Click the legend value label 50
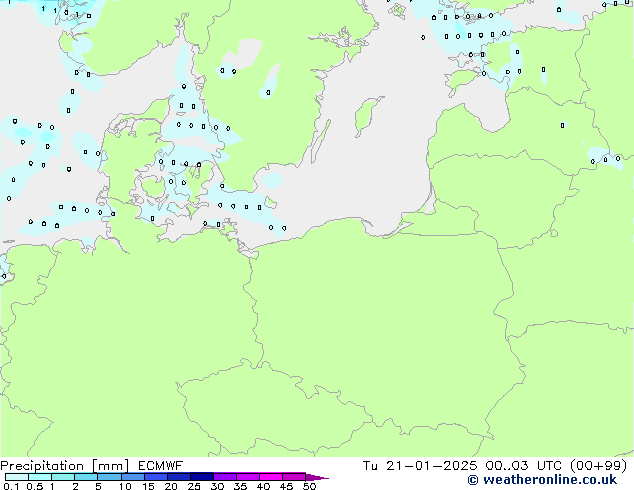The width and height of the screenshot is (634, 490). (309, 486)
